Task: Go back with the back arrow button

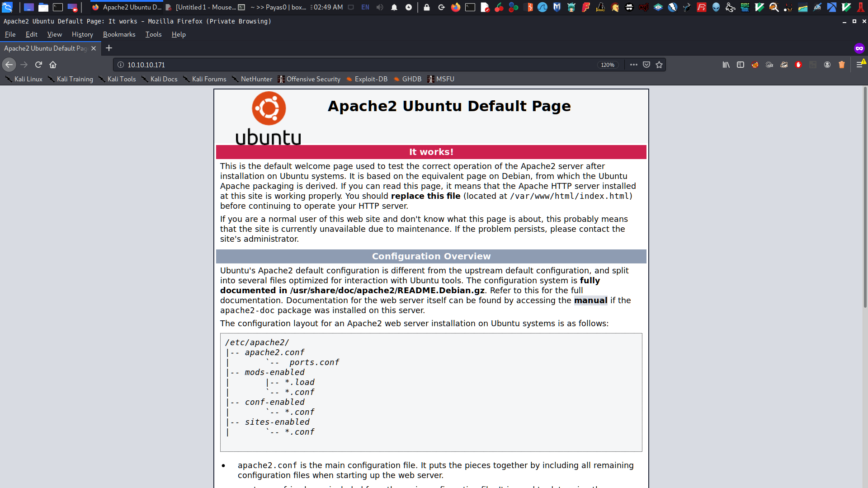Action: coord(9,65)
